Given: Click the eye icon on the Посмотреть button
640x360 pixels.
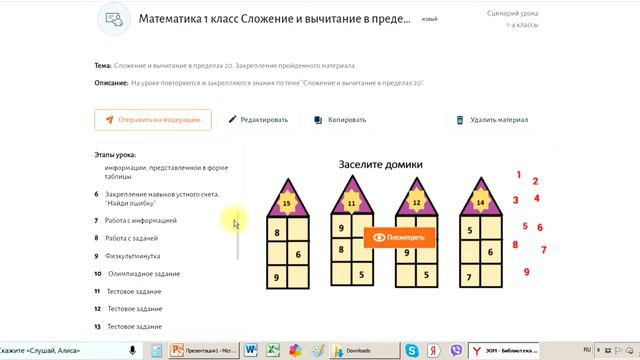Looking at the screenshot, I should (x=379, y=237).
